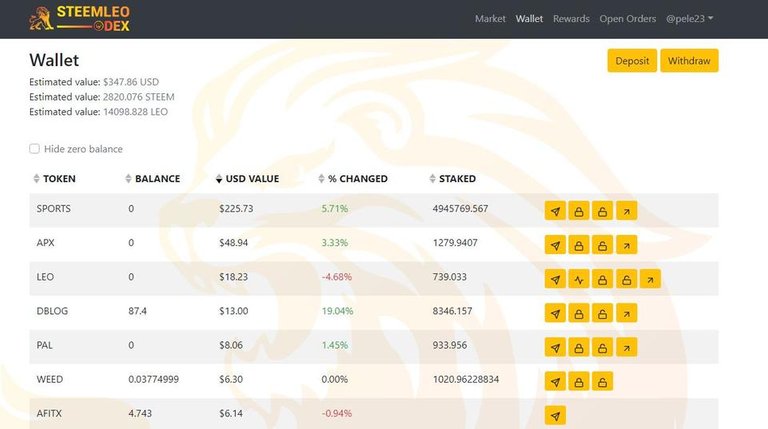Image resolution: width=768 pixels, height=429 pixels.
Task: Open the Rewards page
Action: [x=571, y=19]
